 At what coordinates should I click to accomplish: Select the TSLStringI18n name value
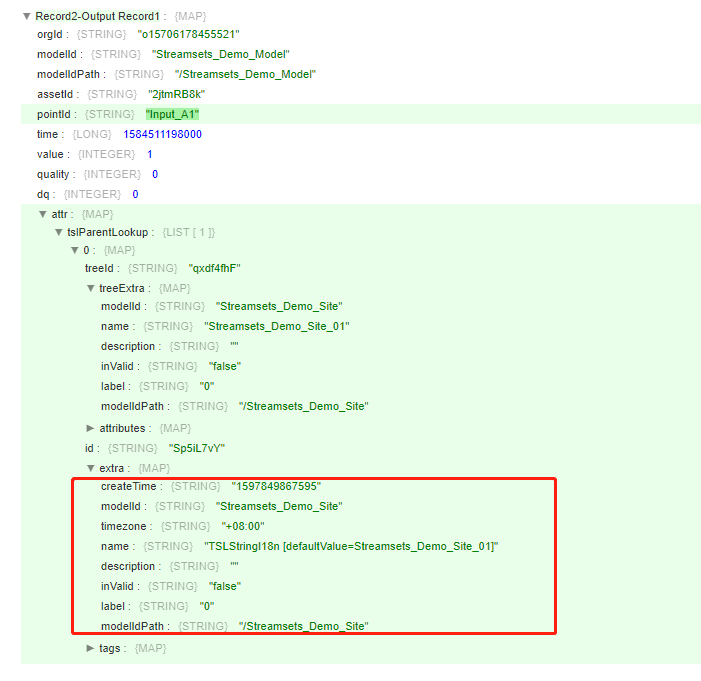coord(351,546)
